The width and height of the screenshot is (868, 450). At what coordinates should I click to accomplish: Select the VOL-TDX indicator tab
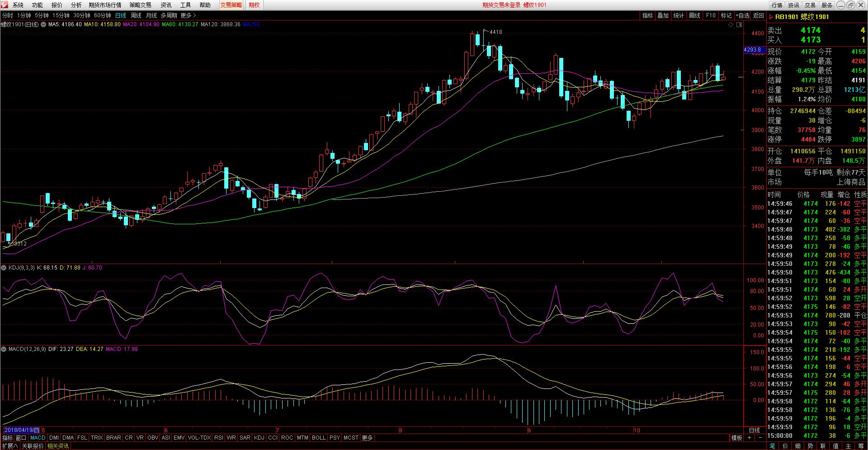pyautogui.click(x=199, y=438)
